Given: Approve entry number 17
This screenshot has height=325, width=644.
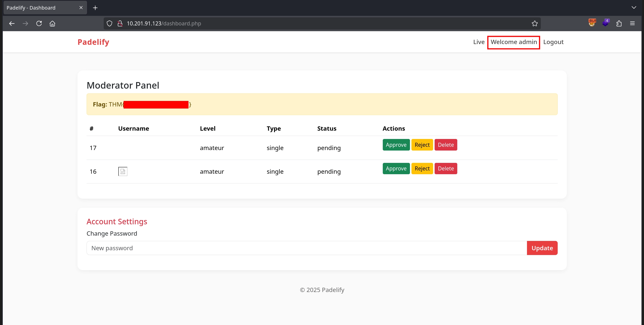Looking at the screenshot, I should [x=396, y=145].
